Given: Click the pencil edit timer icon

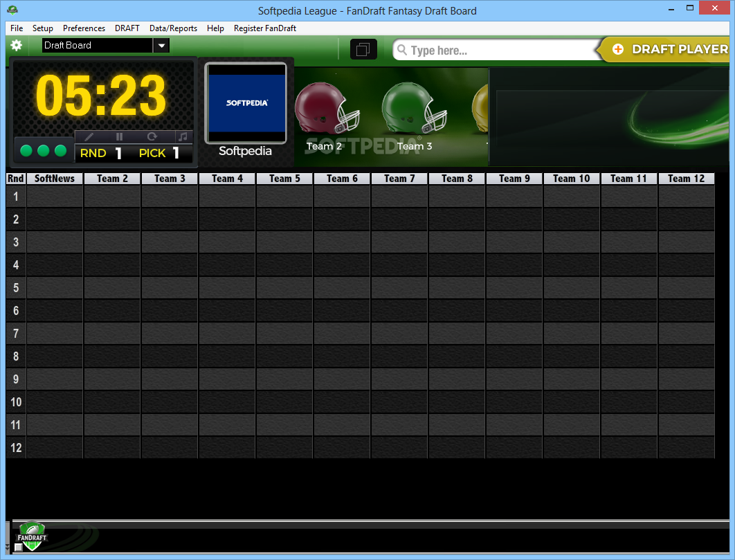Looking at the screenshot, I should click(x=89, y=136).
